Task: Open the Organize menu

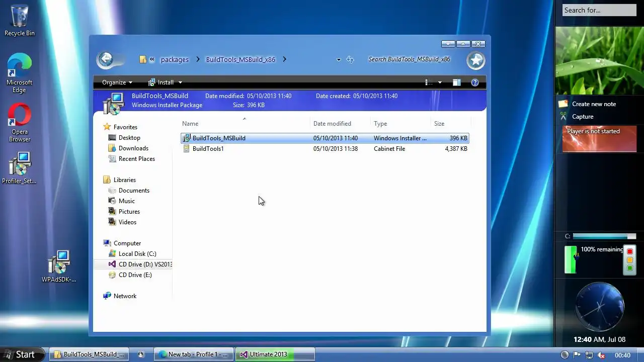Action: click(117, 82)
